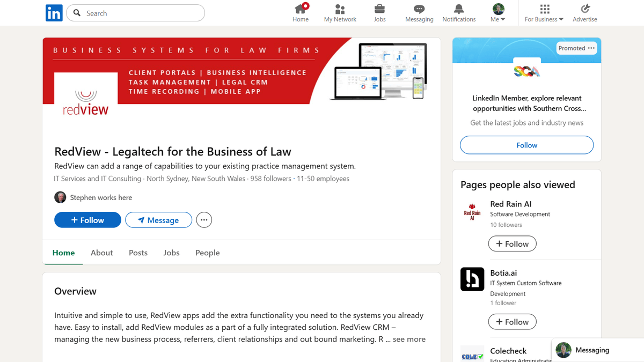Open the Colecheck page link
Image resolution: width=644 pixels, height=362 pixels.
(x=508, y=351)
